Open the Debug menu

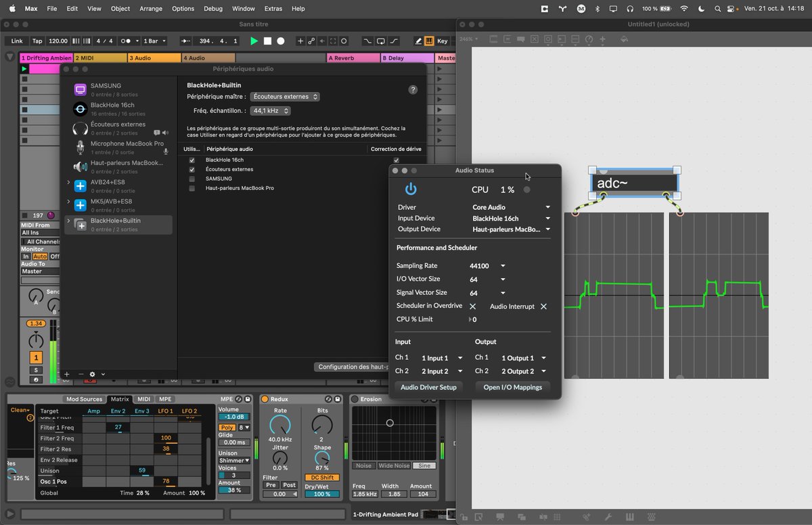213,9
